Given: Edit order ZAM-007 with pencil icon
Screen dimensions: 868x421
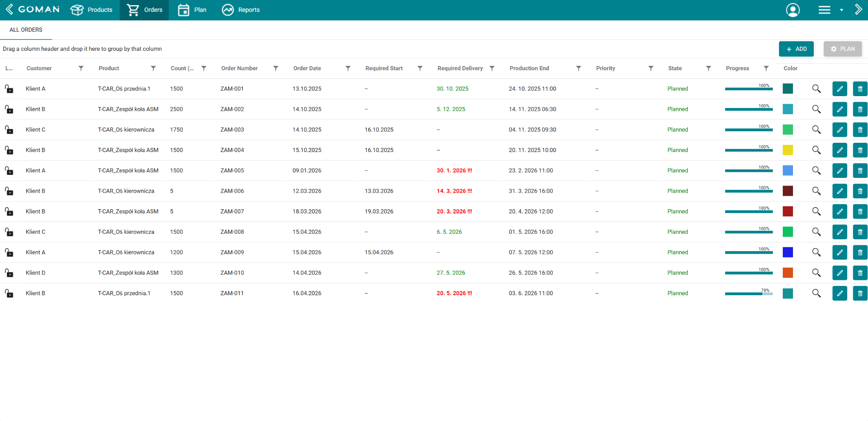Looking at the screenshot, I should pyautogui.click(x=840, y=211).
